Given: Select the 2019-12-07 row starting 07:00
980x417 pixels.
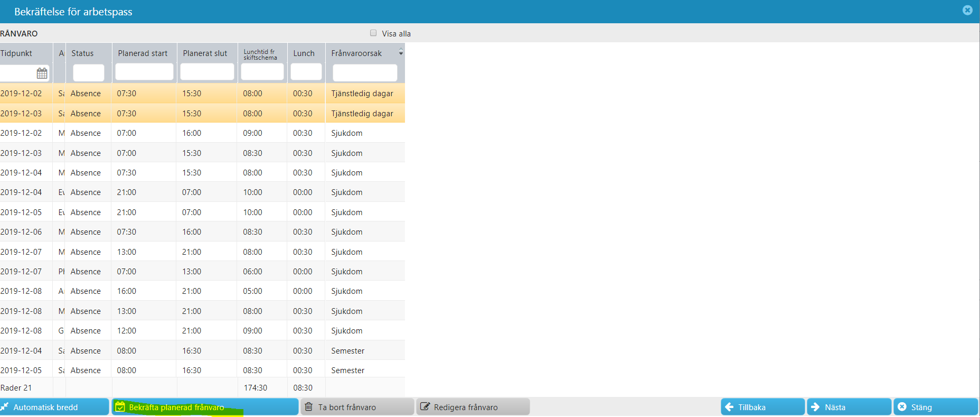Looking at the screenshot, I should coord(202,272).
